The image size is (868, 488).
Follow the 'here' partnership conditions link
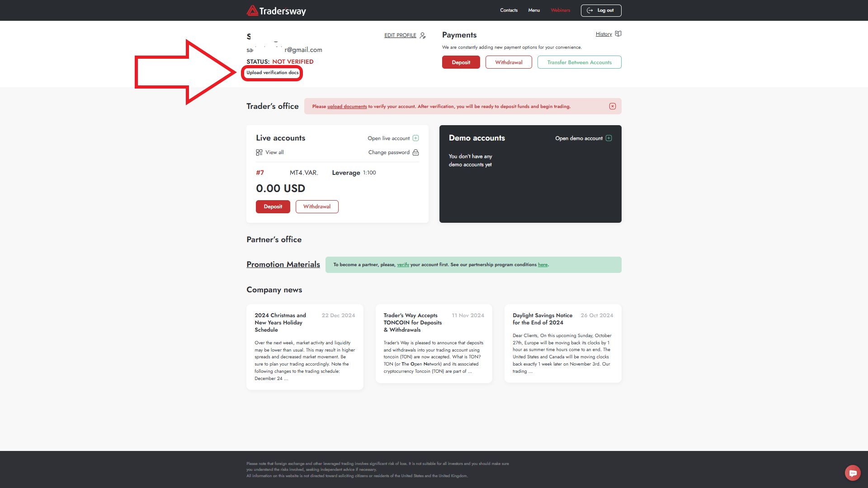(542, 265)
